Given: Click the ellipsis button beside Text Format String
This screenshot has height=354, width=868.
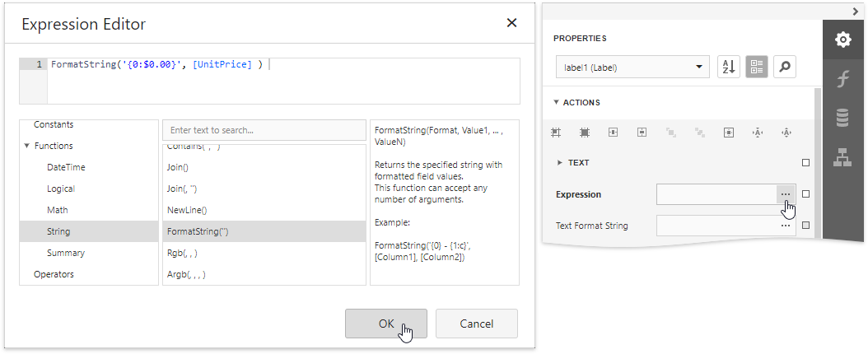Looking at the screenshot, I should click(x=785, y=226).
